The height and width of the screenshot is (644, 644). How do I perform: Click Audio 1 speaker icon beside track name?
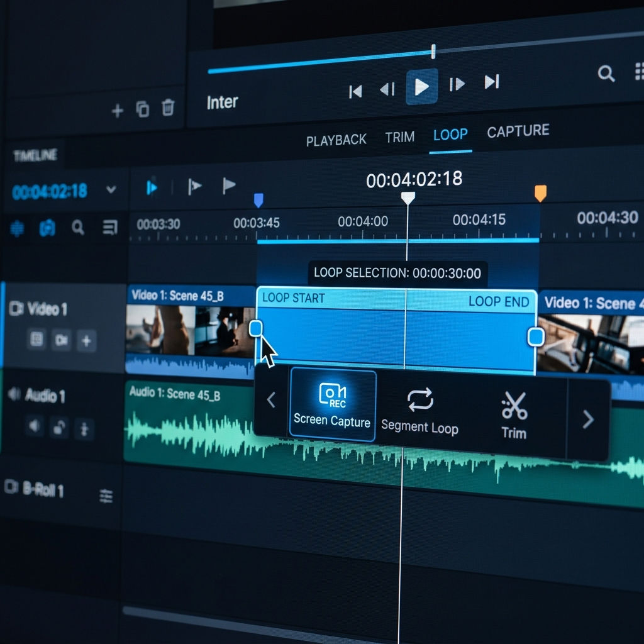(x=14, y=394)
